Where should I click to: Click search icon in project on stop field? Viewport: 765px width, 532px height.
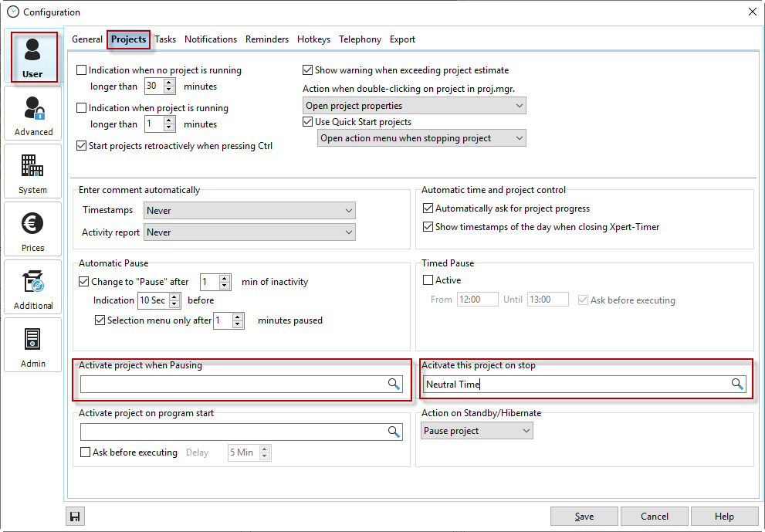[738, 385]
